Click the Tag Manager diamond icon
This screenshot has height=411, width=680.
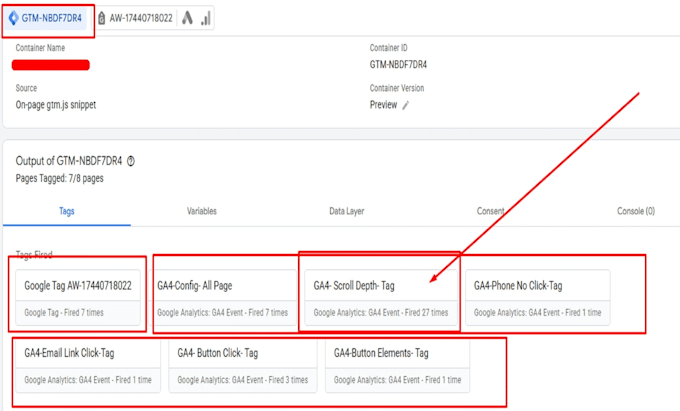pos(13,18)
